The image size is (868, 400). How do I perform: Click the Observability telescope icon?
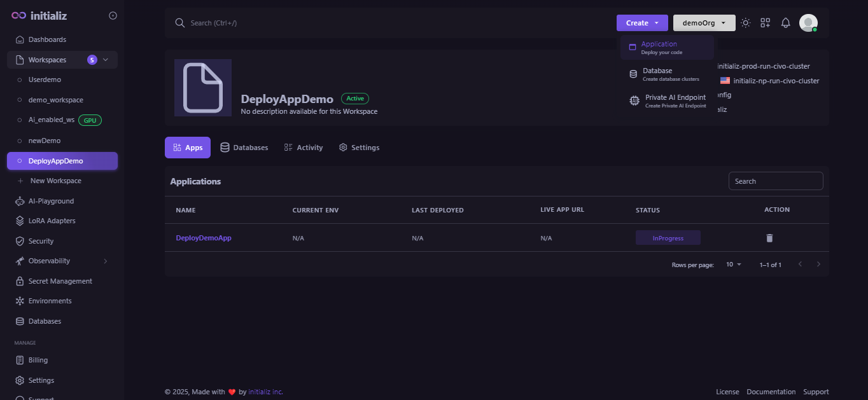(x=20, y=261)
